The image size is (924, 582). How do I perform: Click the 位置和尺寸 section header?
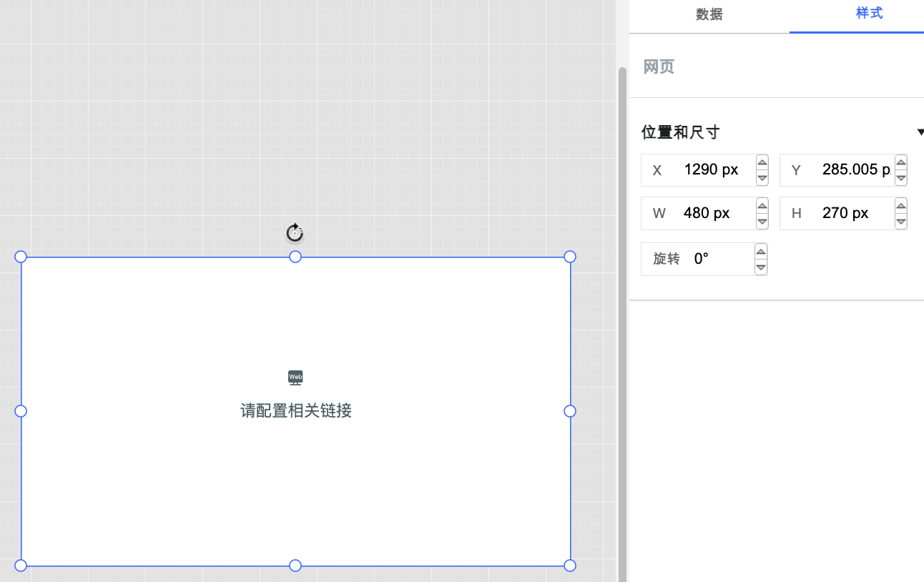click(680, 132)
